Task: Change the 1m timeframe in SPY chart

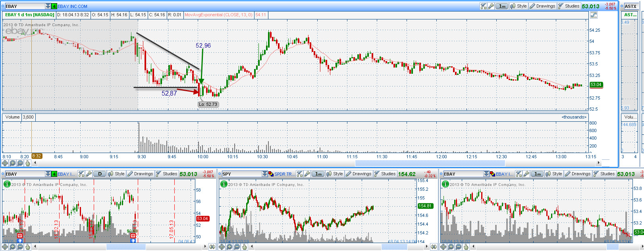Action: [x=318, y=174]
